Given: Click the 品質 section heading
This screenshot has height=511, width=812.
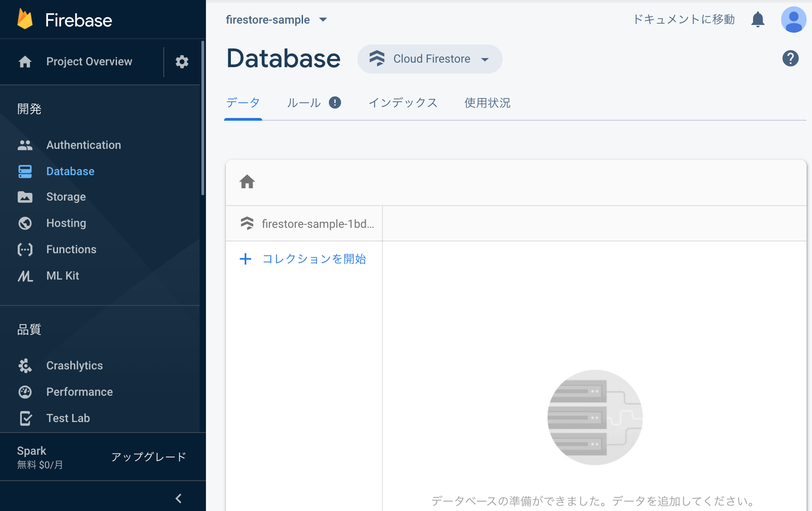Looking at the screenshot, I should coord(29,330).
